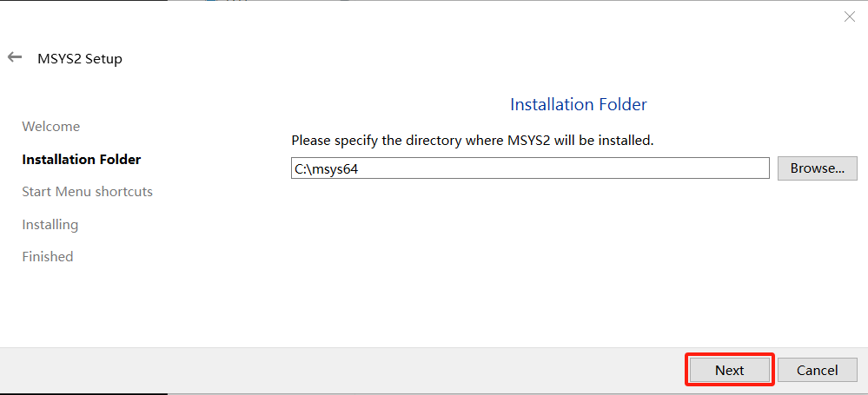The height and width of the screenshot is (395, 868).
Task: Select the Finished step in sidebar
Action: pos(48,257)
